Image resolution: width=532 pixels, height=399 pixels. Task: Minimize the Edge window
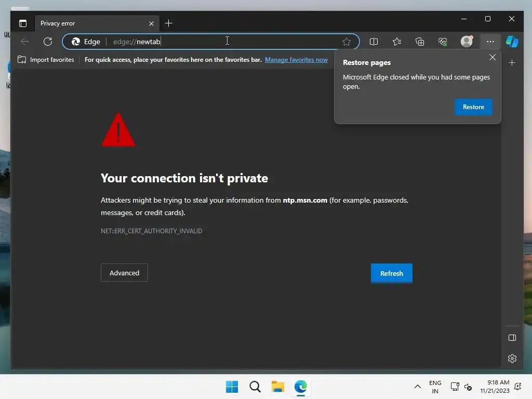coord(464,19)
